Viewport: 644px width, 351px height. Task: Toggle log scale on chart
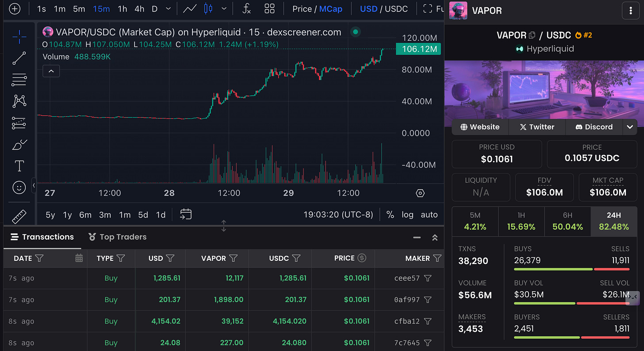407,215
